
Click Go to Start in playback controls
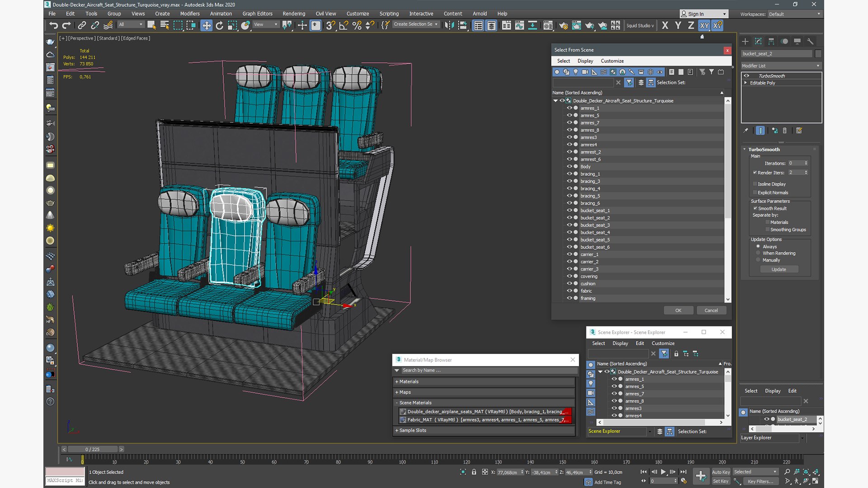click(644, 472)
